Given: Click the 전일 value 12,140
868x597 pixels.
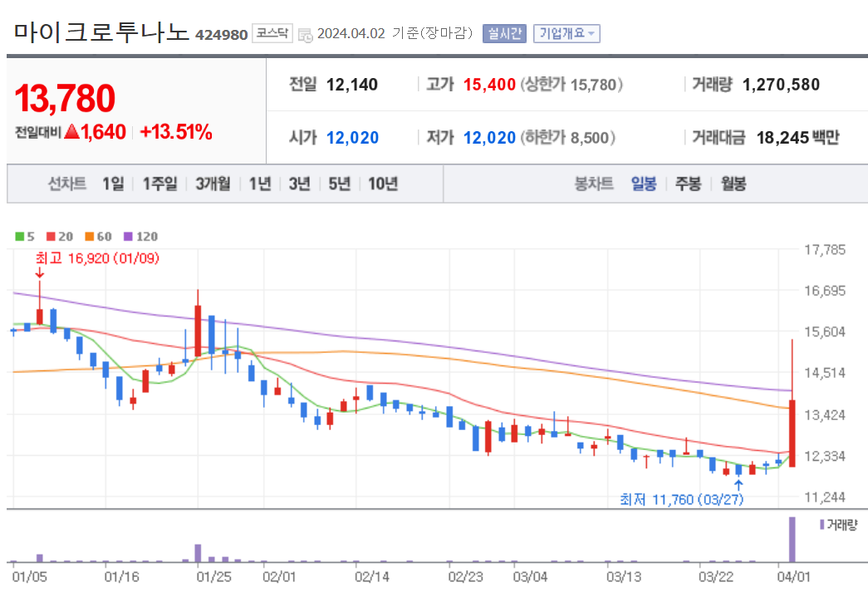Looking at the screenshot, I should (x=352, y=85).
